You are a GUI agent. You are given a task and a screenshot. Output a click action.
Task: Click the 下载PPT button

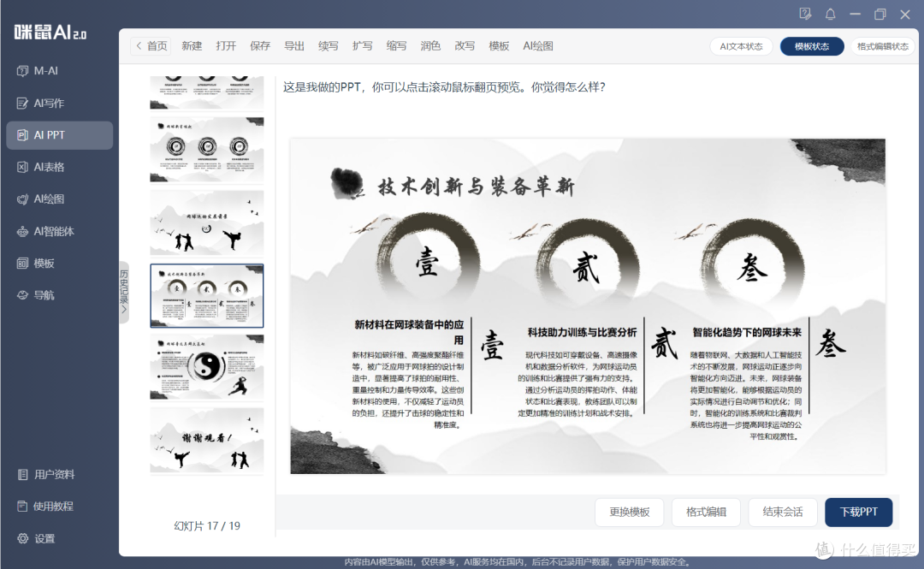point(859,512)
